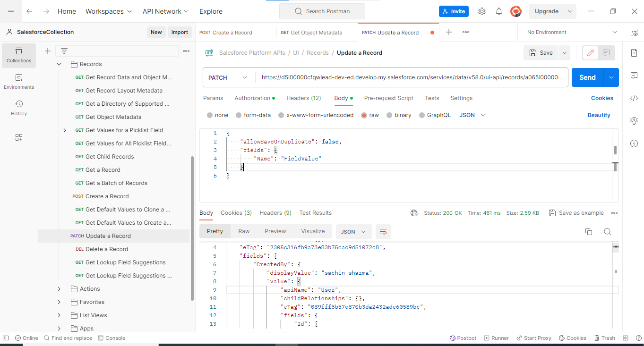
Task: Open collection options three-dot menu
Action: (x=186, y=51)
